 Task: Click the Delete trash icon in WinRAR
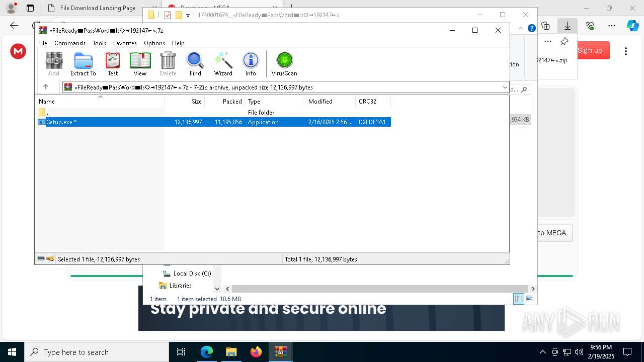point(168,64)
